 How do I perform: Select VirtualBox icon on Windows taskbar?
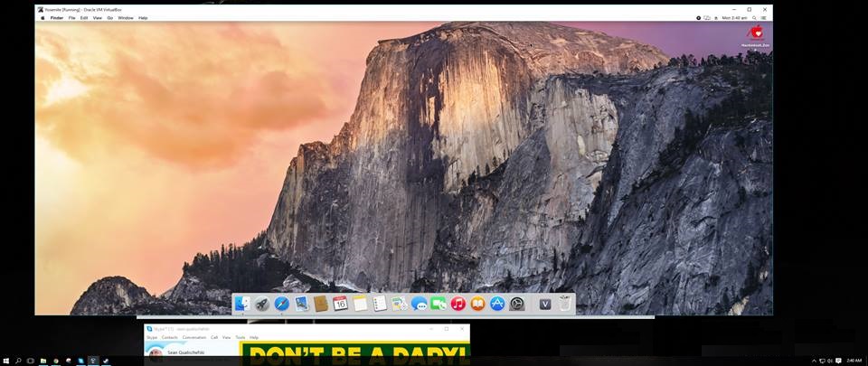tap(93, 361)
